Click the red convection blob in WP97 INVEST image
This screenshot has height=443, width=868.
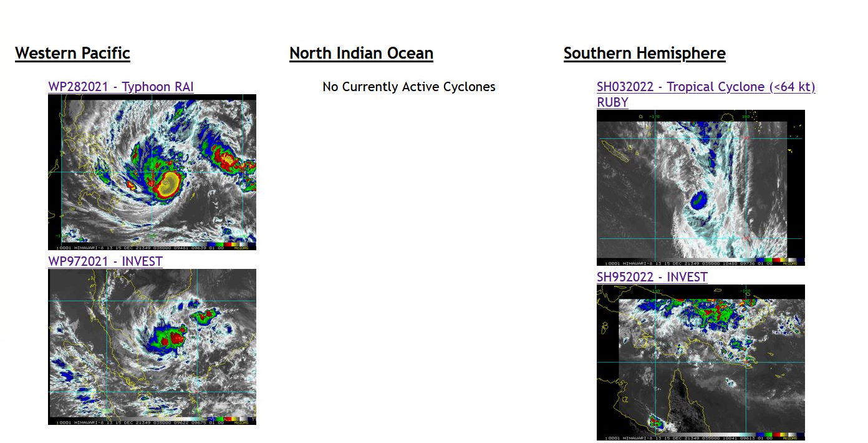pos(176,339)
